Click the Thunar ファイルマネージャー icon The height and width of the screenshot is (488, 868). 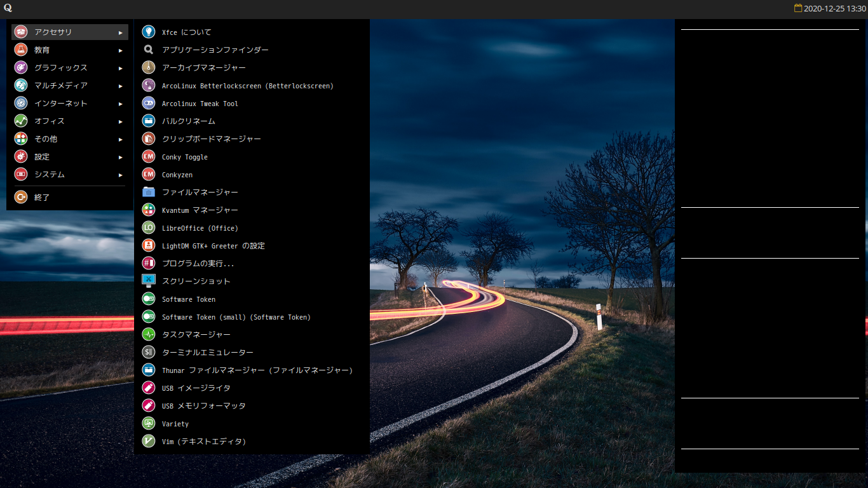tap(148, 370)
